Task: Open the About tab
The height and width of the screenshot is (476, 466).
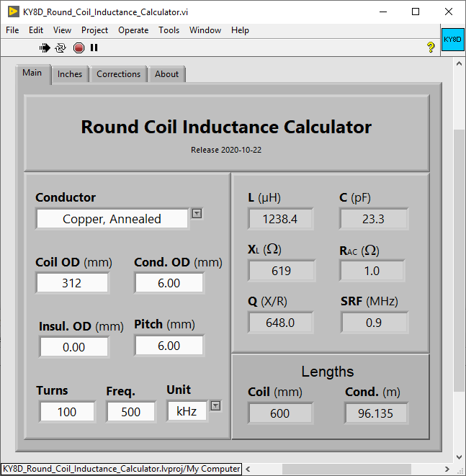Action: point(166,74)
